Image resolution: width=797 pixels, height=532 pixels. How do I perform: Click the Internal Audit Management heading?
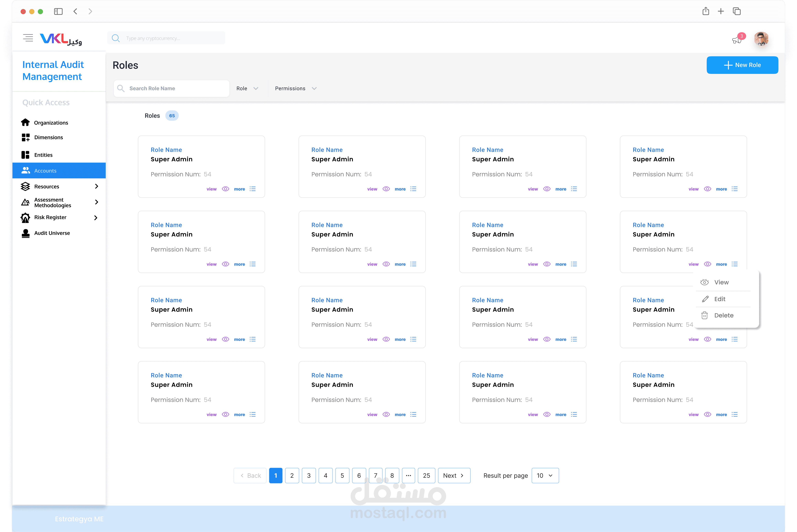53,71
